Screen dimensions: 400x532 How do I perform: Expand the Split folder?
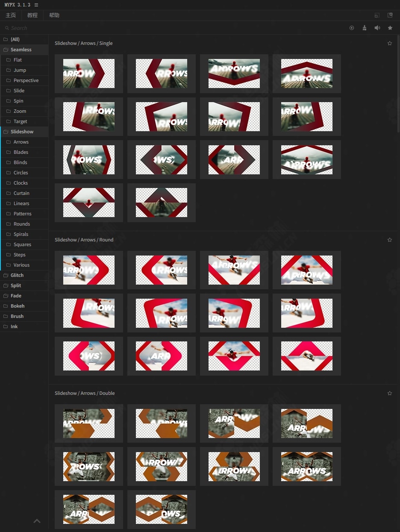coord(24,285)
